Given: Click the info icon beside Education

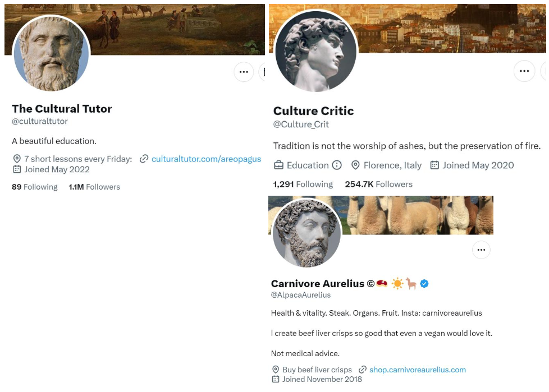Looking at the screenshot, I should [337, 165].
